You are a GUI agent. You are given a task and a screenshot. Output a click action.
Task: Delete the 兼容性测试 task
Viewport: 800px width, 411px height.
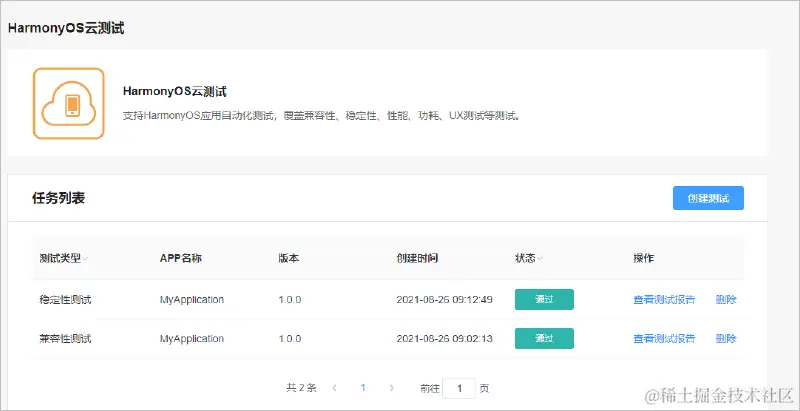pyautogui.click(x=726, y=338)
